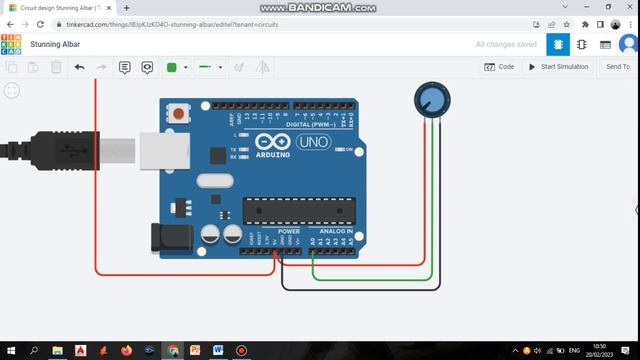Click the Share page icon

(551, 24)
